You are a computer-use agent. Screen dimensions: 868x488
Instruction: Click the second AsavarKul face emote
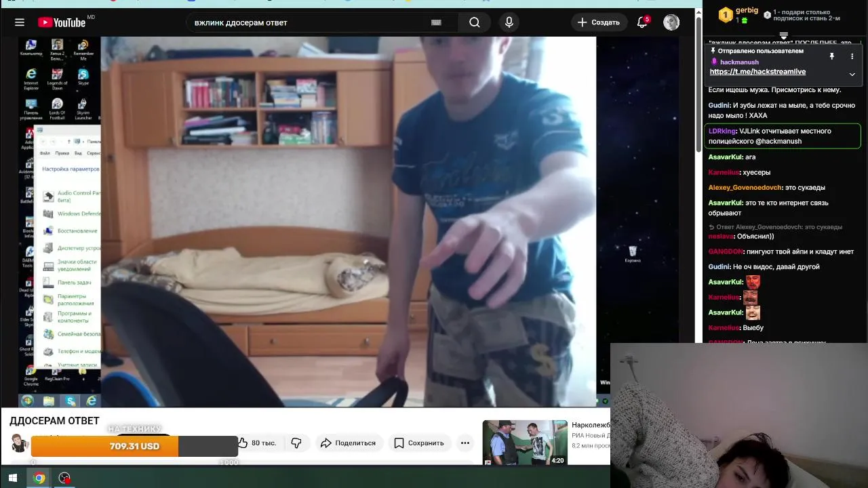pos(753,312)
